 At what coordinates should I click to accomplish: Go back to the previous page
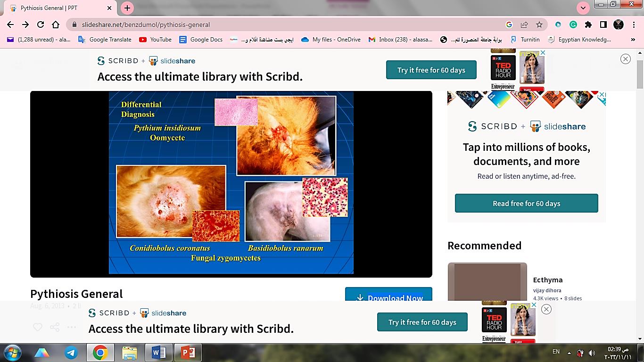click(10, 25)
